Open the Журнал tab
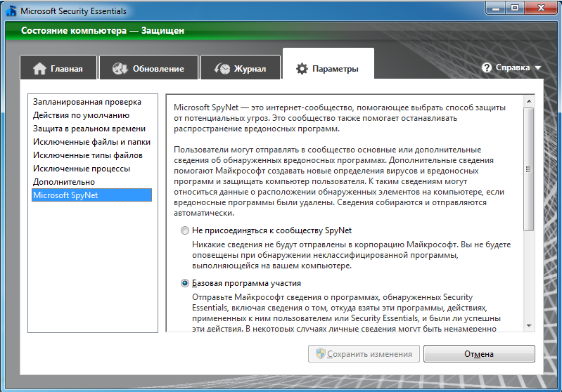Viewport: 562px width, 392px height. pyautogui.click(x=241, y=67)
